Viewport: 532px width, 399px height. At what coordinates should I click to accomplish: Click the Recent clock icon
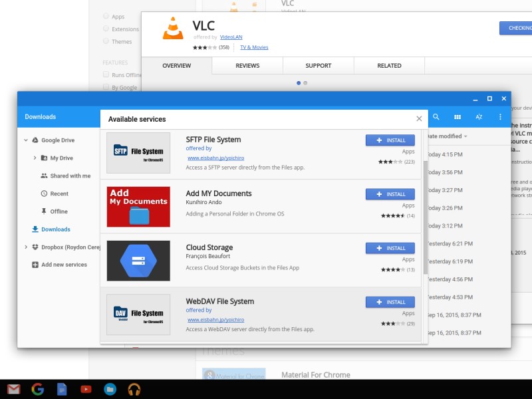pyautogui.click(x=44, y=194)
